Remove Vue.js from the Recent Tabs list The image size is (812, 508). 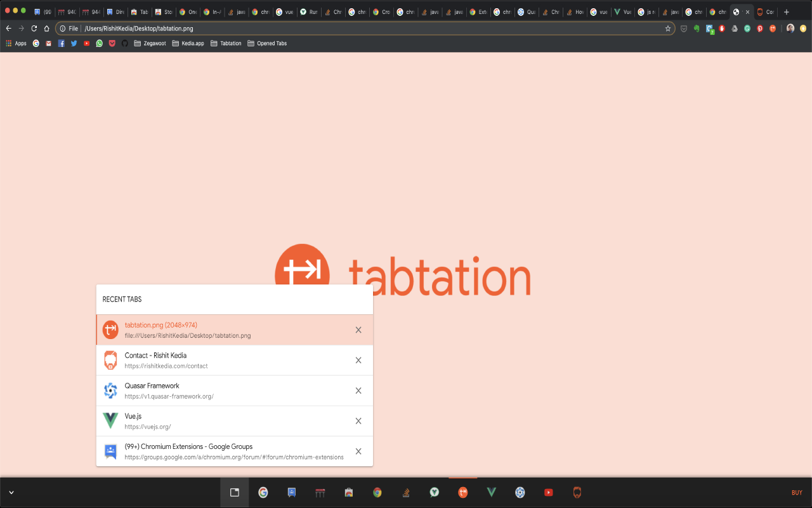coord(358,421)
